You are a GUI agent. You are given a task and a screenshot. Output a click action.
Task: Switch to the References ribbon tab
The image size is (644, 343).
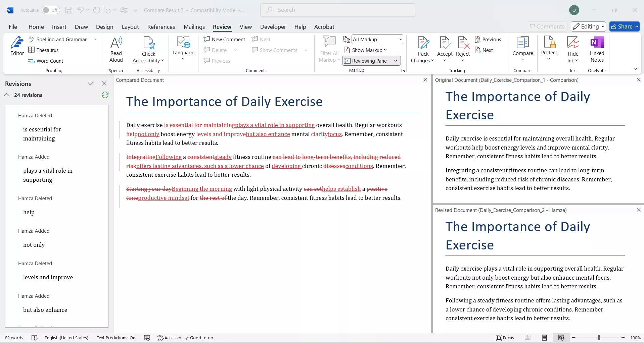tap(161, 27)
